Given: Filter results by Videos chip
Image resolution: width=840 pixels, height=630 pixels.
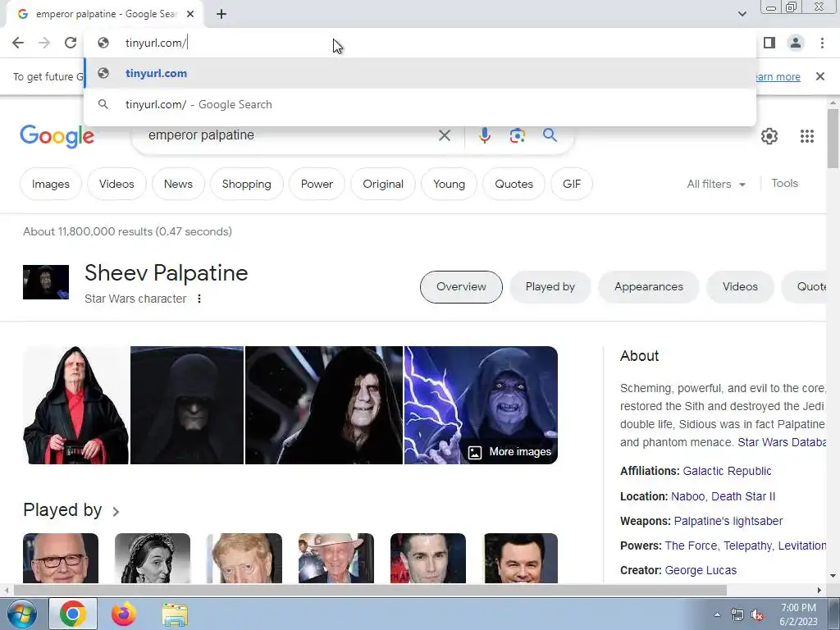Looking at the screenshot, I should pyautogui.click(x=116, y=184).
